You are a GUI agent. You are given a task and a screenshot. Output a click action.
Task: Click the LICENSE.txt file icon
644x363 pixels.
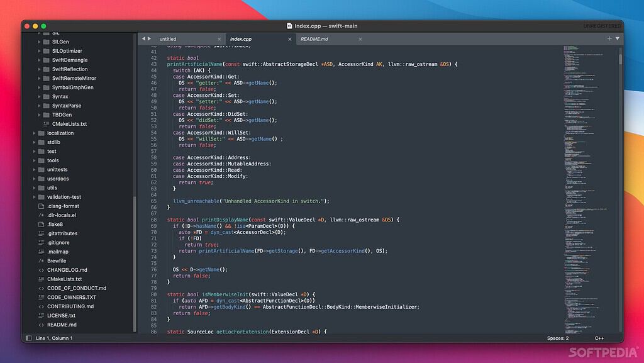[41, 315]
